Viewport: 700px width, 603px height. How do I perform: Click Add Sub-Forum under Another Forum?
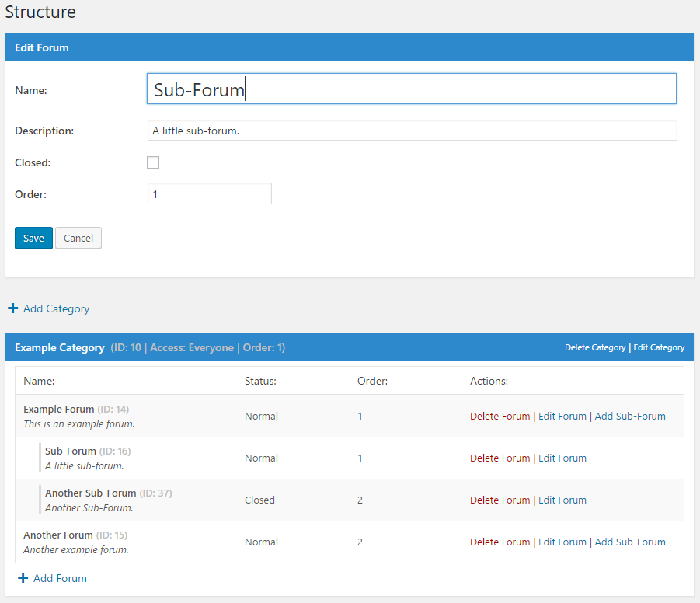pyautogui.click(x=630, y=542)
